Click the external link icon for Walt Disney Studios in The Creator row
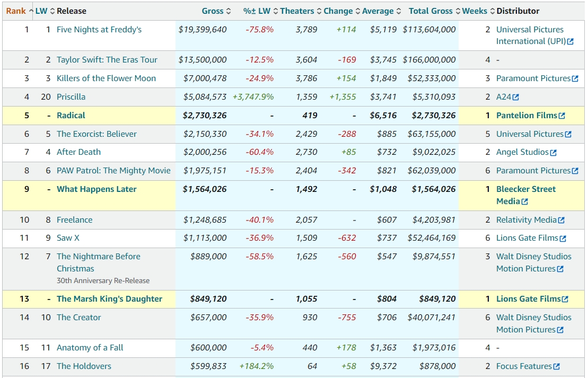The image size is (588, 378). tap(560, 330)
